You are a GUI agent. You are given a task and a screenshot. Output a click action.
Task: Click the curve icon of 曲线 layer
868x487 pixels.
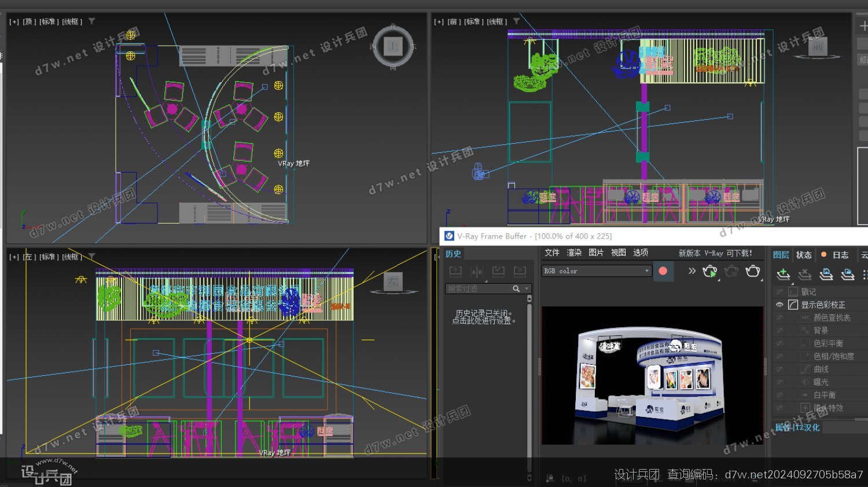coord(806,369)
